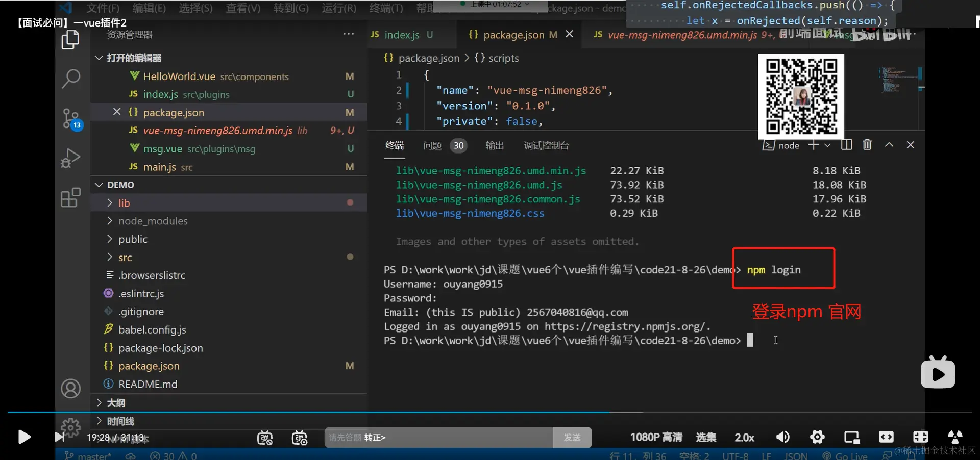This screenshot has width=980, height=460.
Task: Open Source Control with 13 pending changes
Action: [x=71, y=119]
